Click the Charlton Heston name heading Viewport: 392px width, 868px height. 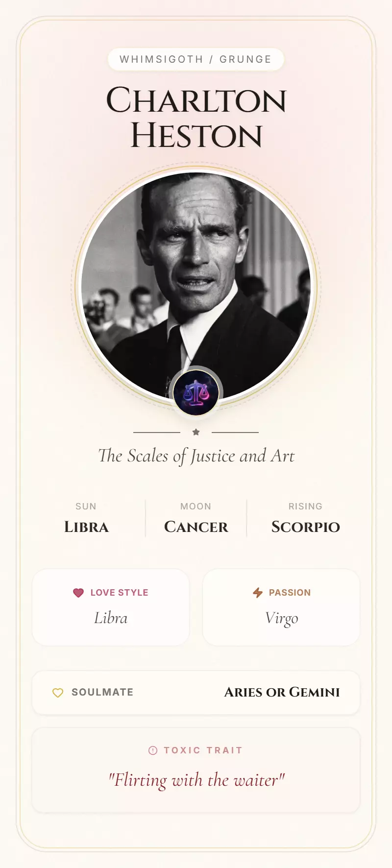(x=196, y=118)
